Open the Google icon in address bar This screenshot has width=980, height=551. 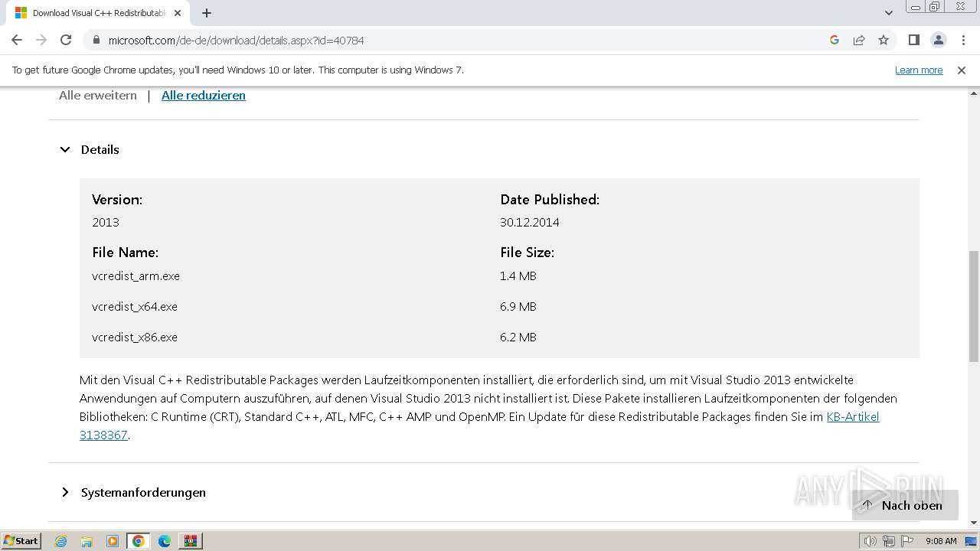point(835,40)
